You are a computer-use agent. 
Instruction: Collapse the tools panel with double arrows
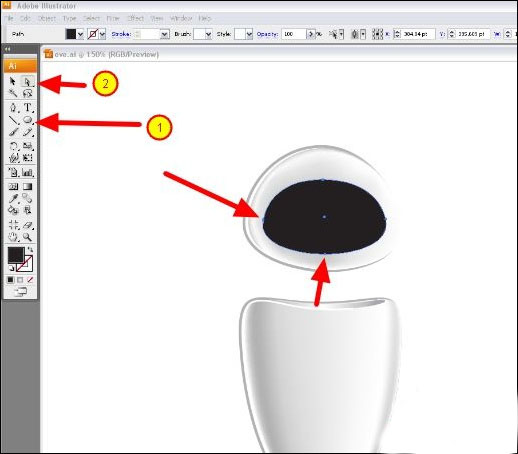click(x=7, y=49)
